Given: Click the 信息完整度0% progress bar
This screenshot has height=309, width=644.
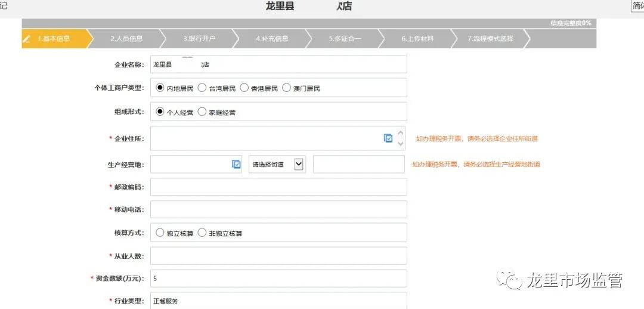Looking at the screenshot, I should click(309, 23).
